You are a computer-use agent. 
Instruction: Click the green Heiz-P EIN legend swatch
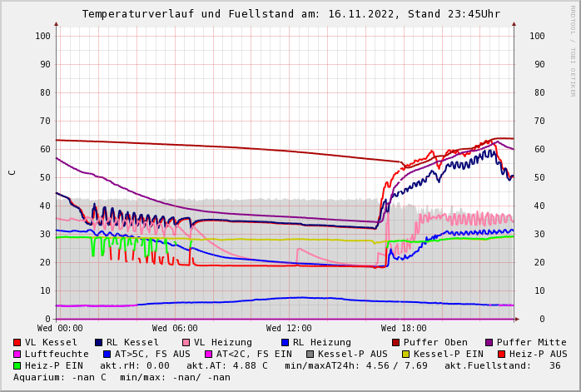17,366
